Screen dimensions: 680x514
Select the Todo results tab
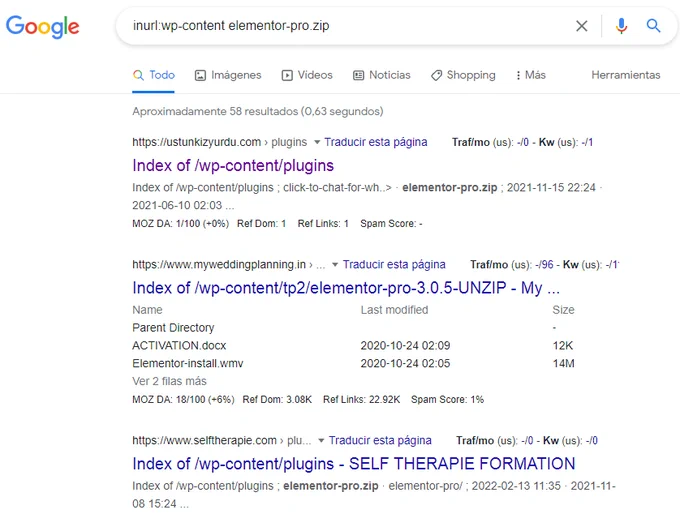[154, 75]
